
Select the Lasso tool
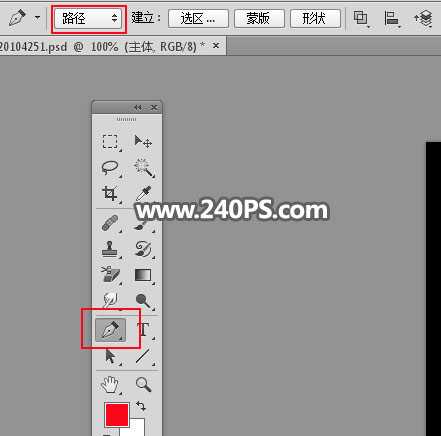(110, 168)
